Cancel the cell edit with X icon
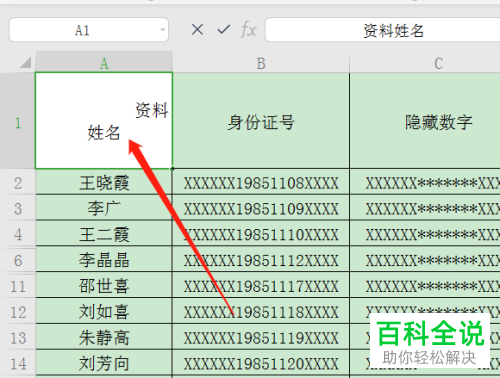This screenshot has width=500, height=378. (x=197, y=30)
